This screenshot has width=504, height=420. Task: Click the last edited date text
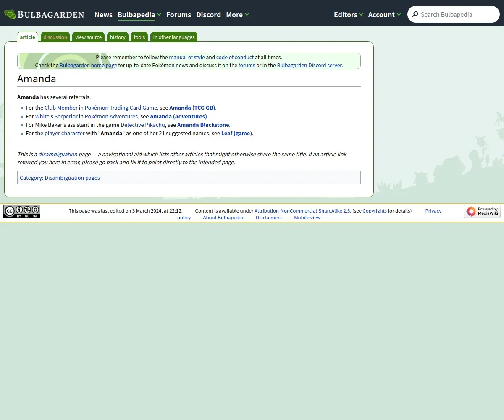point(126,211)
